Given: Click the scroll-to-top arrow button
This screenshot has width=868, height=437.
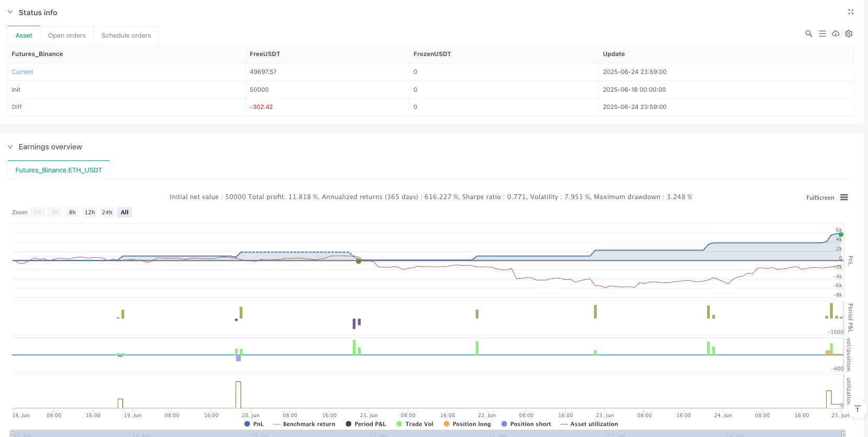Looking at the screenshot, I should click(858, 409).
